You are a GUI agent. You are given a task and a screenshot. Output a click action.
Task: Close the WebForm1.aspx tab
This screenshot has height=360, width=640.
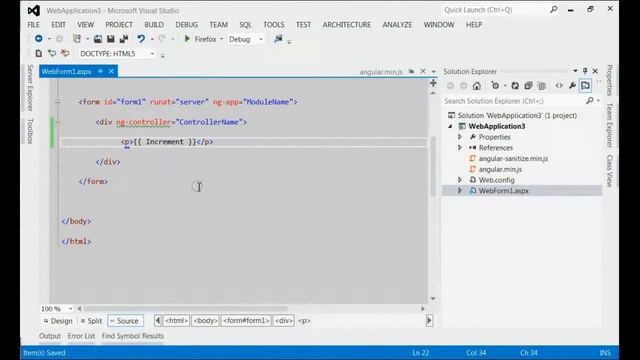point(111,71)
